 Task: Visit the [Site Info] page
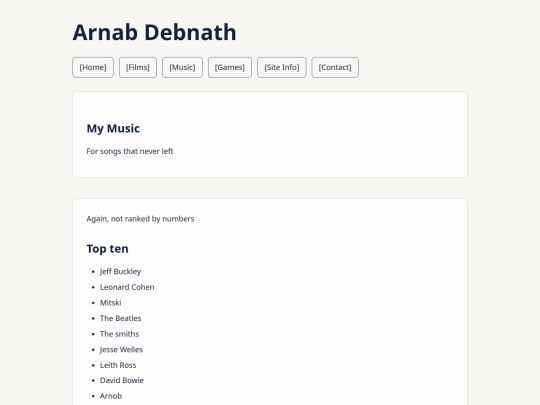(282, 68)
